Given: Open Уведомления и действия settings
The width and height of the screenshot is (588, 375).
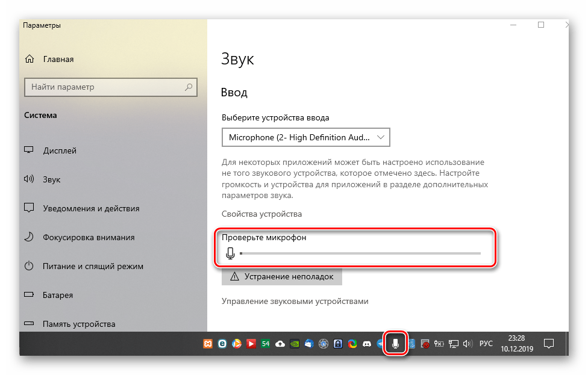Looking at the screenshot, I should [91, 208].
